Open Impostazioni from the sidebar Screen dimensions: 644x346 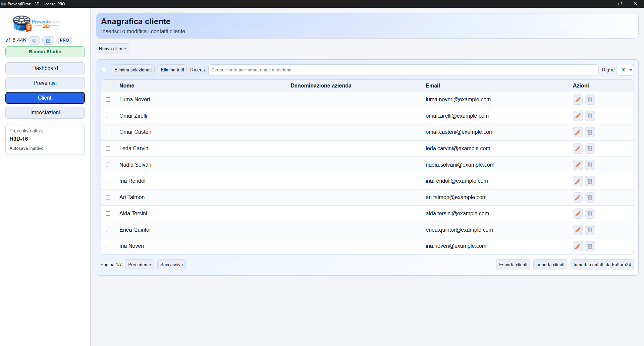pos(45,113)
